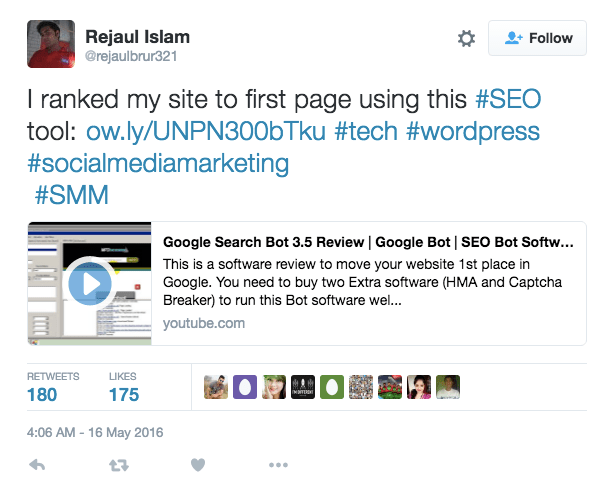The image size is (608, 499).
Task: Open the more options ellipsis menu
Action: 278,465
